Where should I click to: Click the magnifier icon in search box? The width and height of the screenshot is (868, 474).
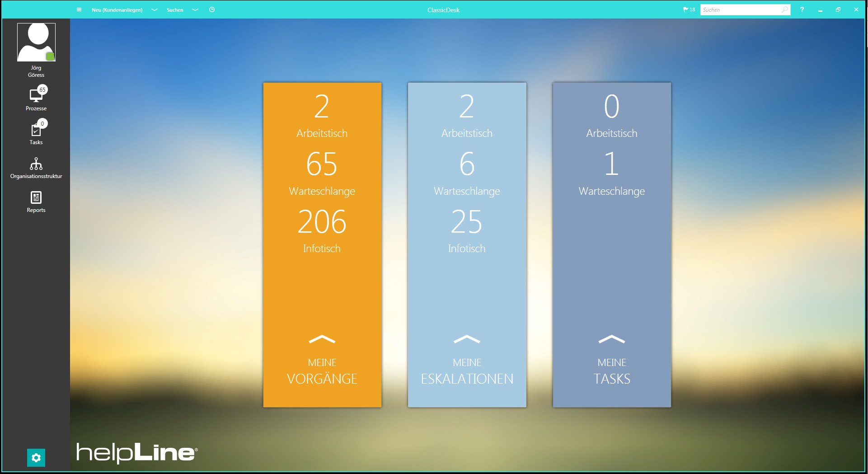pyautogui.click(x=785, y=9)
